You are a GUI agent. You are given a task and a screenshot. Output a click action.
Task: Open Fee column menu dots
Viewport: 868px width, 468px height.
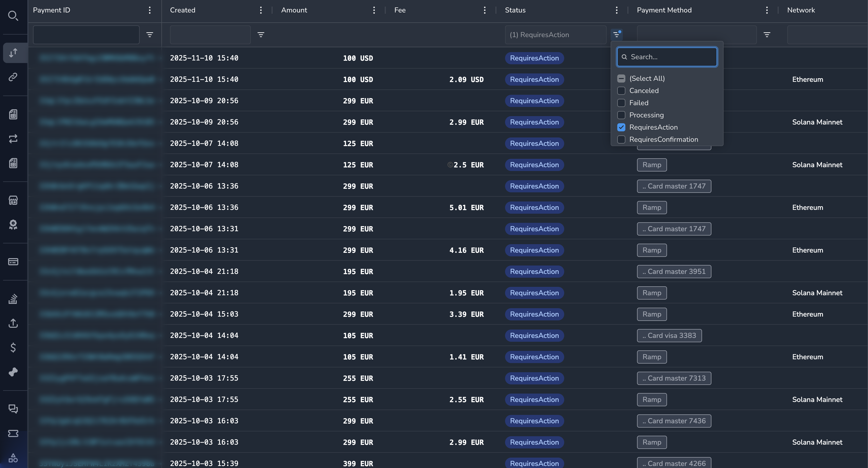coord(485,10)
